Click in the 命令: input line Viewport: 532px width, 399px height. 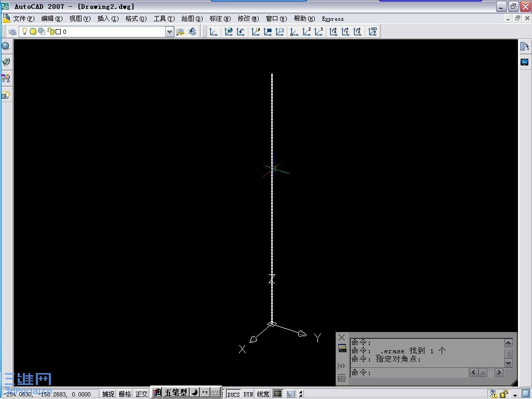coord(409,373)
